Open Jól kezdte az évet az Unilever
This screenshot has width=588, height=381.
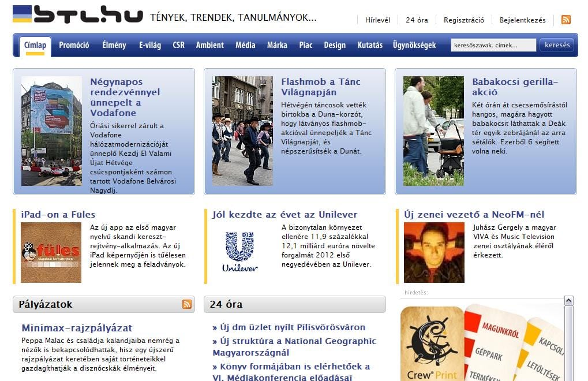click(285, 215)
